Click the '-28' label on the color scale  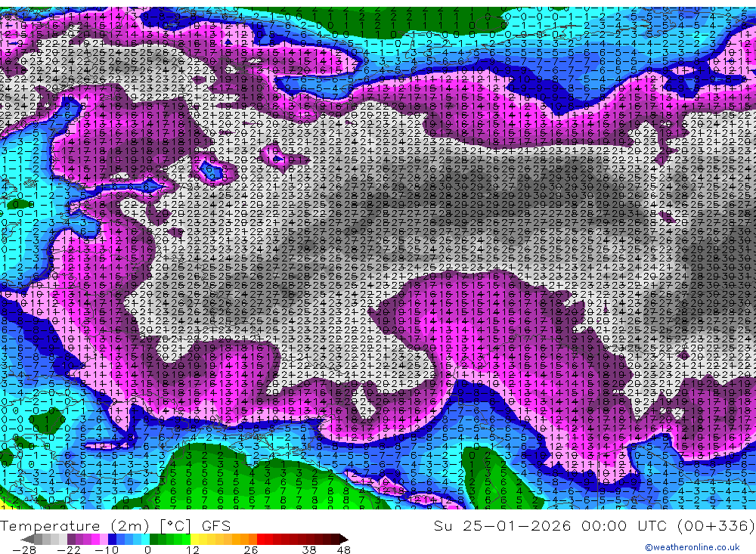[x=23, y=549]
